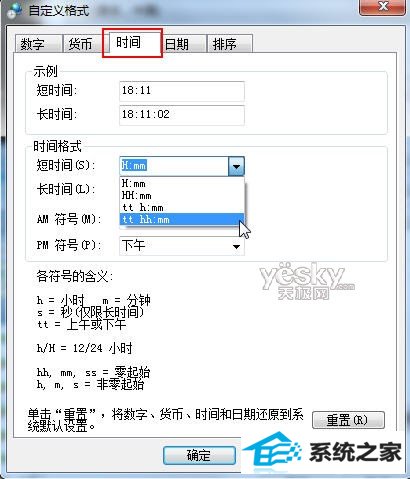Click the 重置(R) button

(x=348, y=420)
